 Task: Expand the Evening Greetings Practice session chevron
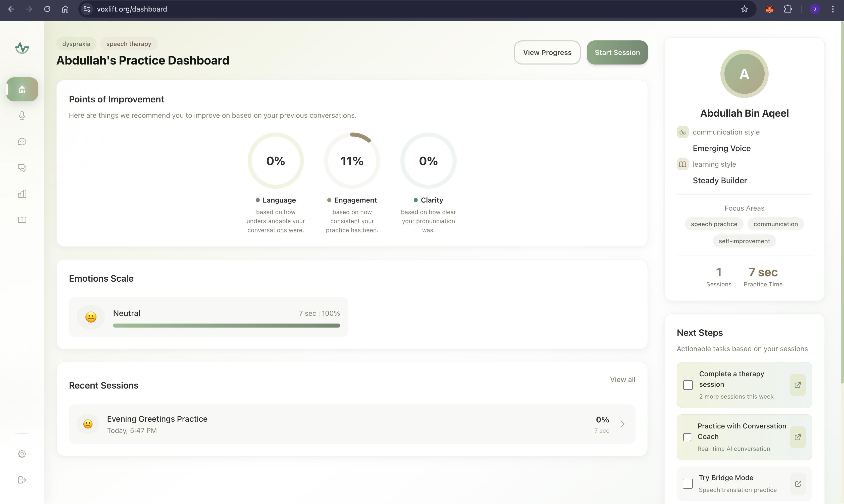(622, 424)
